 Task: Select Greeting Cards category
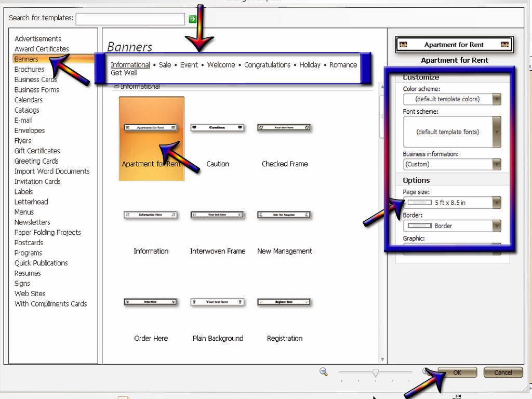(36, 161)
